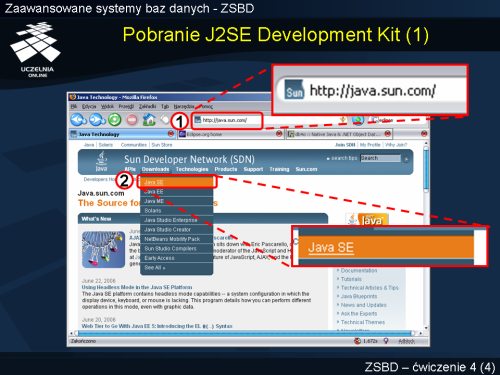The height and width of the screenshot is (375, 500).
Task: Open the Downloads navigation item
Action: pos(155,169)
